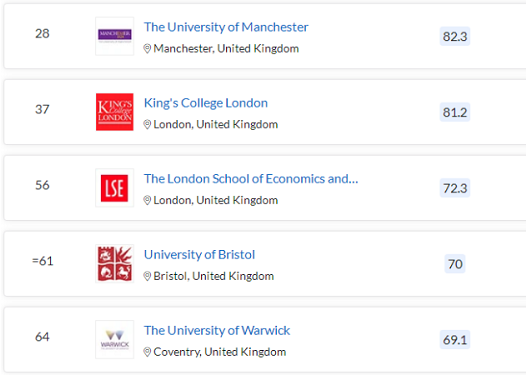The height and width of the screenshot is (379, 532).
Task: Open the King's College London link
Action: [206, 103]
